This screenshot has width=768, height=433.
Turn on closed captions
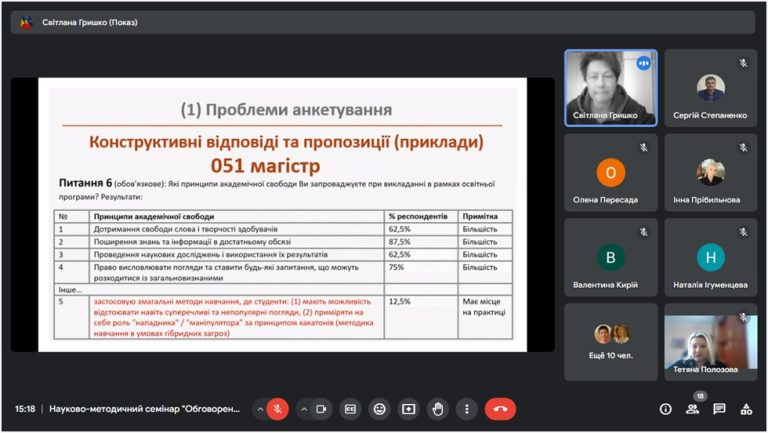pos(350,409)
